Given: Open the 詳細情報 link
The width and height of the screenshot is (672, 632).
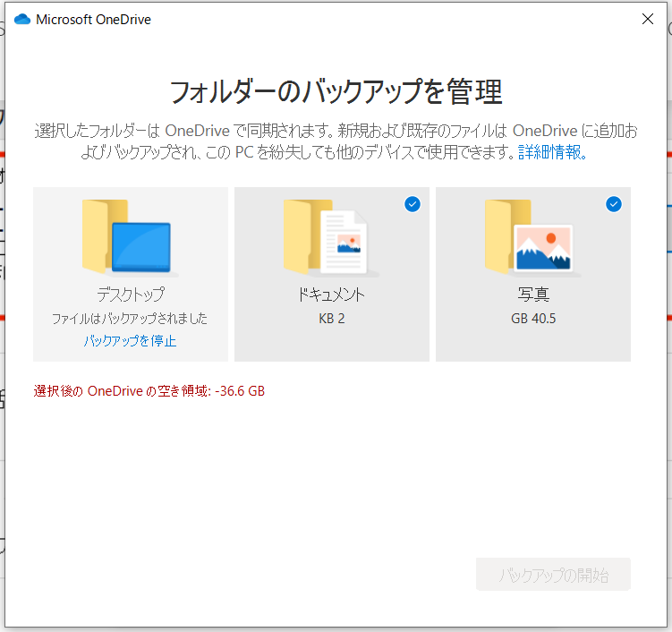Looking at the screenshot, I should point(552,152).
